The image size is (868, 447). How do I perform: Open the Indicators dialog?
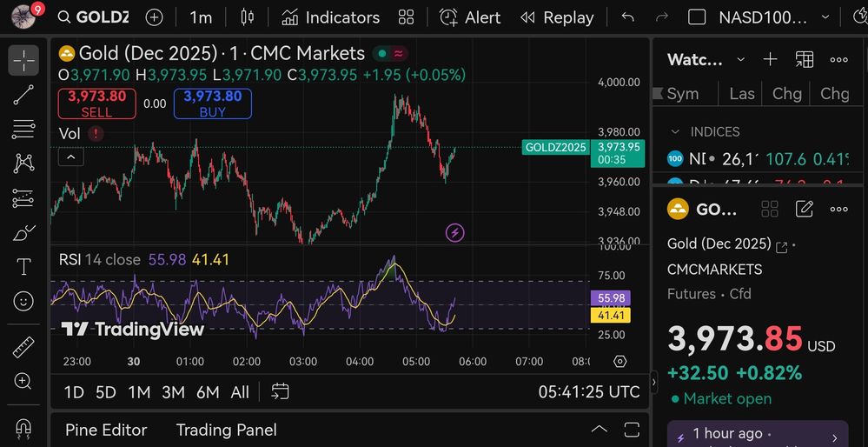330,17
